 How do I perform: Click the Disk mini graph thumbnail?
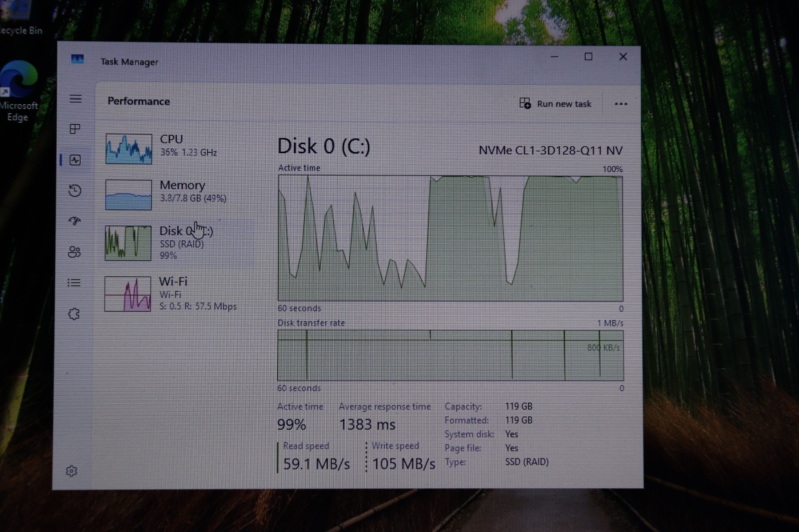click(128, 243)
